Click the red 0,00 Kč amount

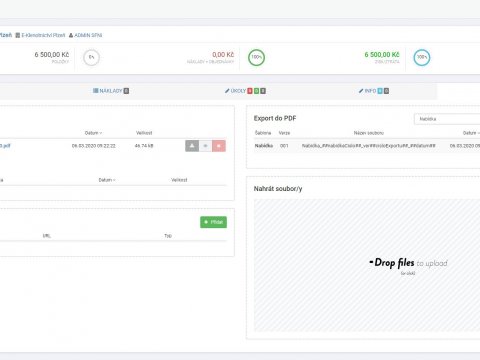tap(223, 55)
